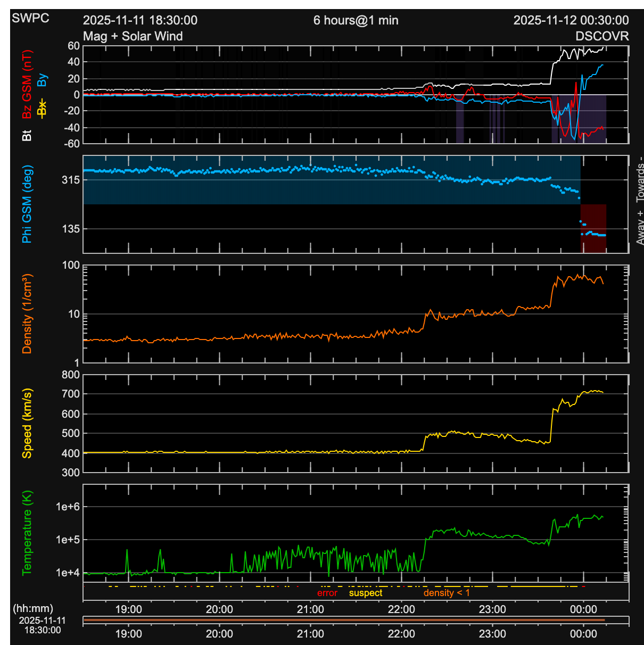This screenshot has width=644, height=645.
Task: Open the "Mag + Solar Wind" plot selector
Action: point(133,36)
